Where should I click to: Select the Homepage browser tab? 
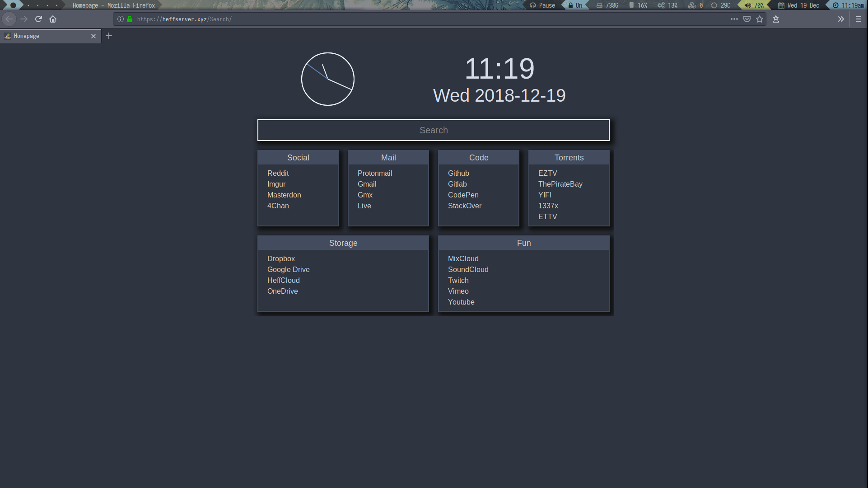(45, 36)
